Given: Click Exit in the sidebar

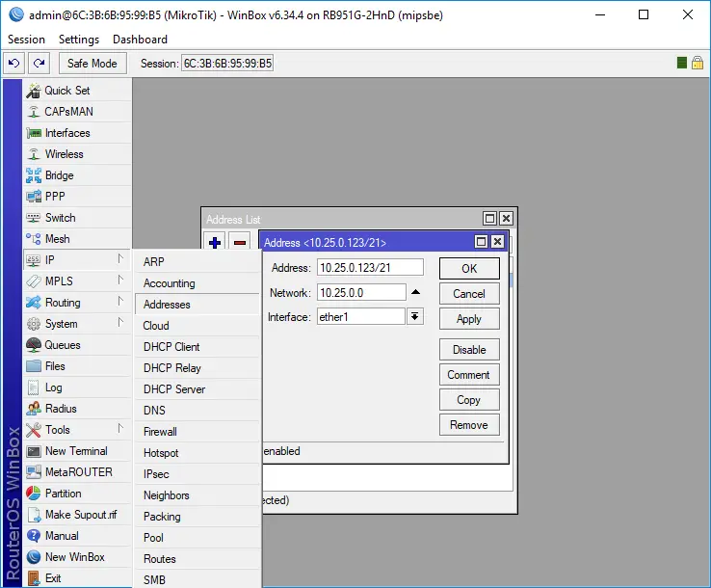Looking at the screenshot, I should [x=77, y=578].
